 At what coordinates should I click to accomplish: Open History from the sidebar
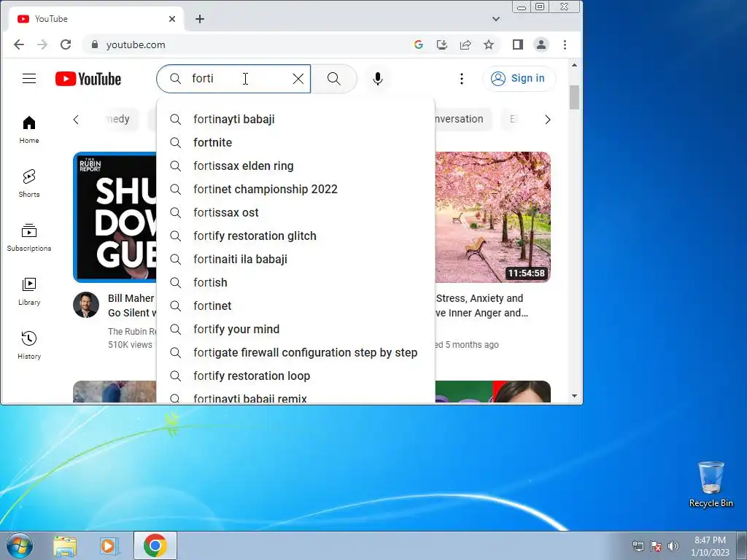coord(29,345)
